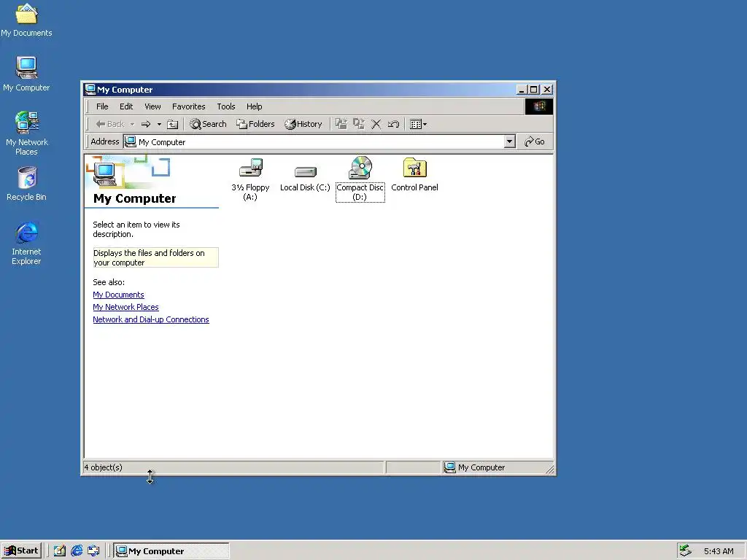Click the Back toolbar button

(110, 124)
